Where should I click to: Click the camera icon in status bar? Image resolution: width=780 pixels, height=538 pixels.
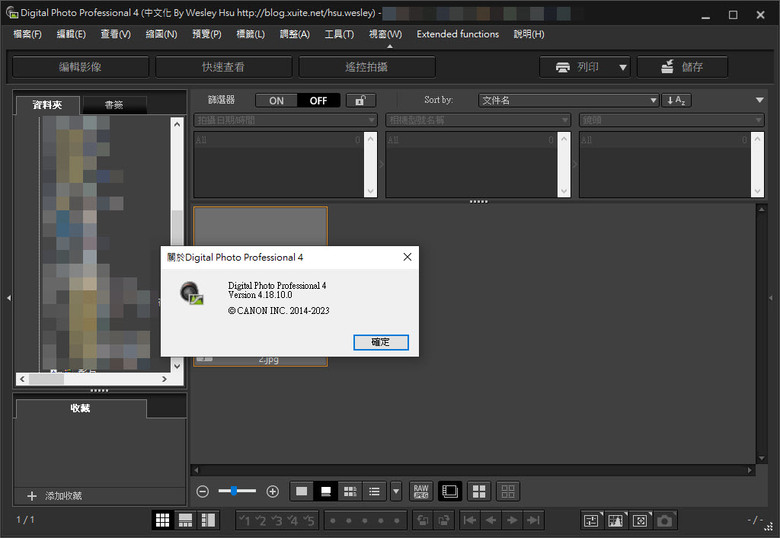coord(665,521)
